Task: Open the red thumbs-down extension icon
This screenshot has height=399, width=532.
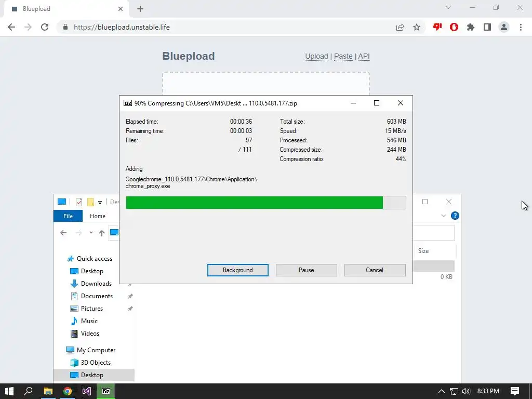Action: pyautogui.click(x=437, y=27)
